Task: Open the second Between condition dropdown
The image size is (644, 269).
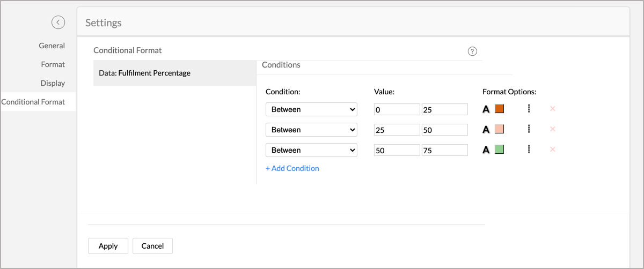Action: 311,130
